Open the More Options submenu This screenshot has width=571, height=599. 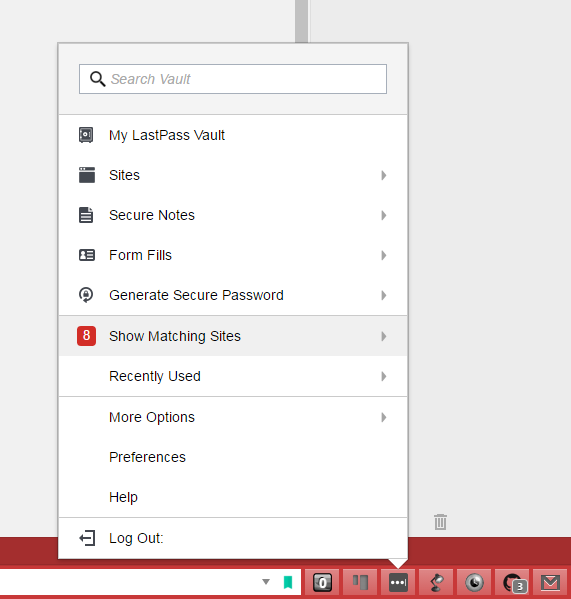point(233,417)
